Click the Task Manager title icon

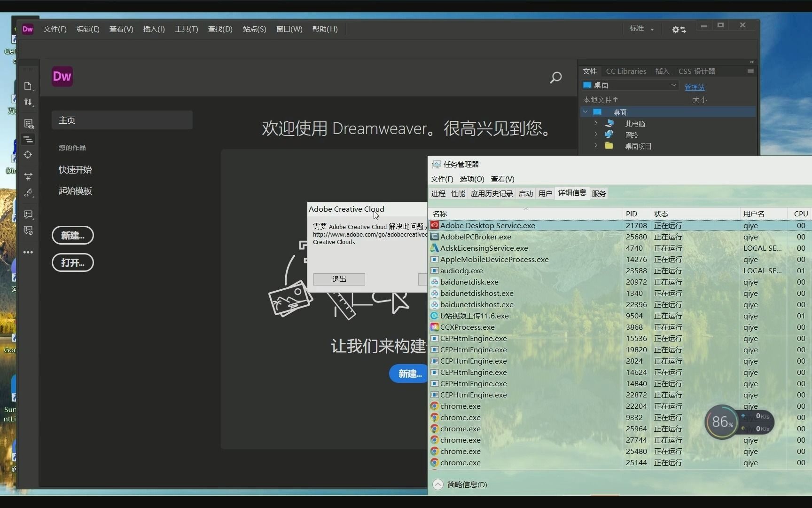pos(437,164)
